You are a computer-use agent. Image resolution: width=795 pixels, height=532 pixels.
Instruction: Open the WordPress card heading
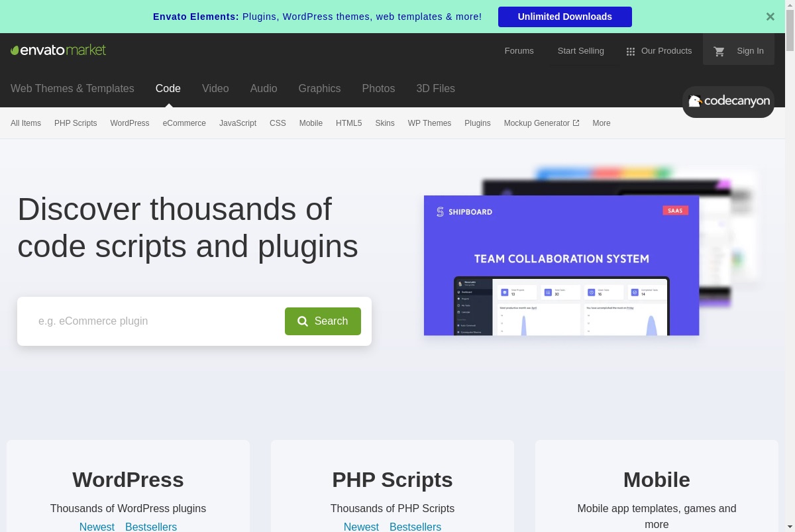(128, 480)
